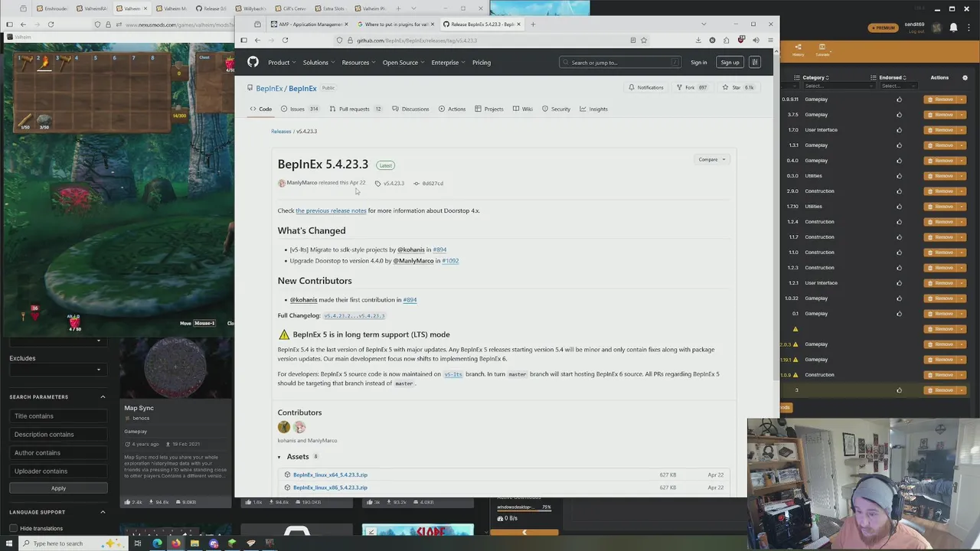Go back in the GitHub browser window
The height and width of the screenshot is (551, 980).
tap(257, 40)
